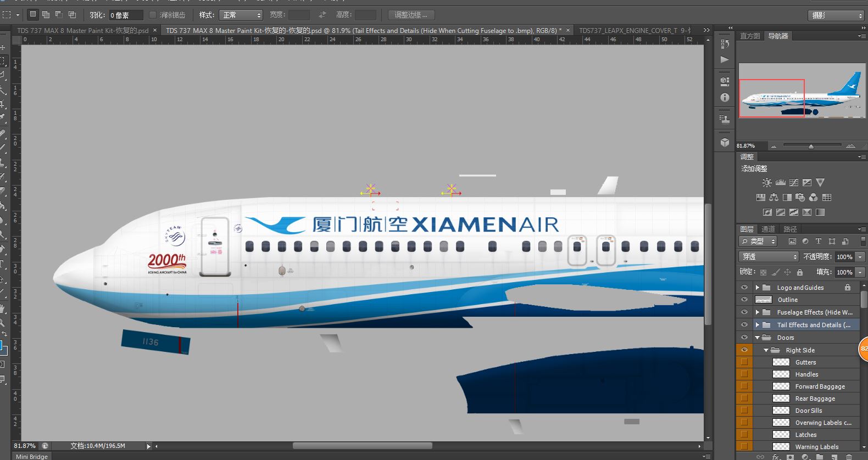Filter layers by smart objects icon
Screen dimensions: 868x460
click(845, 242)
